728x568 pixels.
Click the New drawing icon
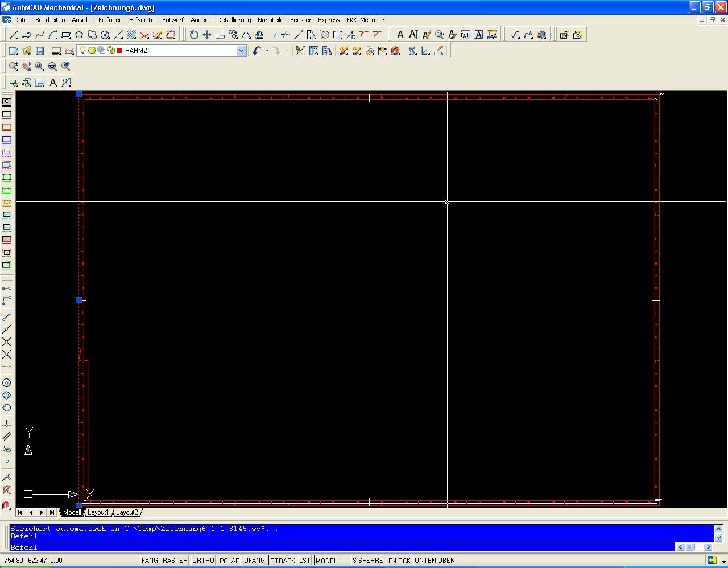coord(14,51)
